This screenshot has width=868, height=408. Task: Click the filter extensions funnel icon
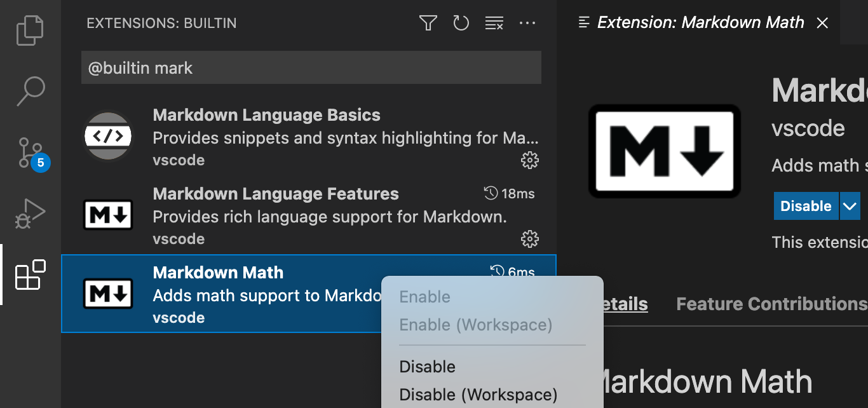click(x=428, y=24)
